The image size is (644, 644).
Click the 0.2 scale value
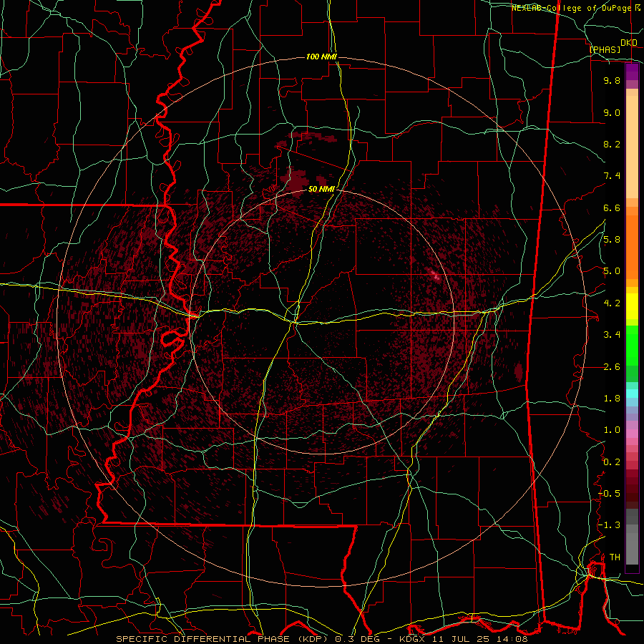(x=612, y=462)
